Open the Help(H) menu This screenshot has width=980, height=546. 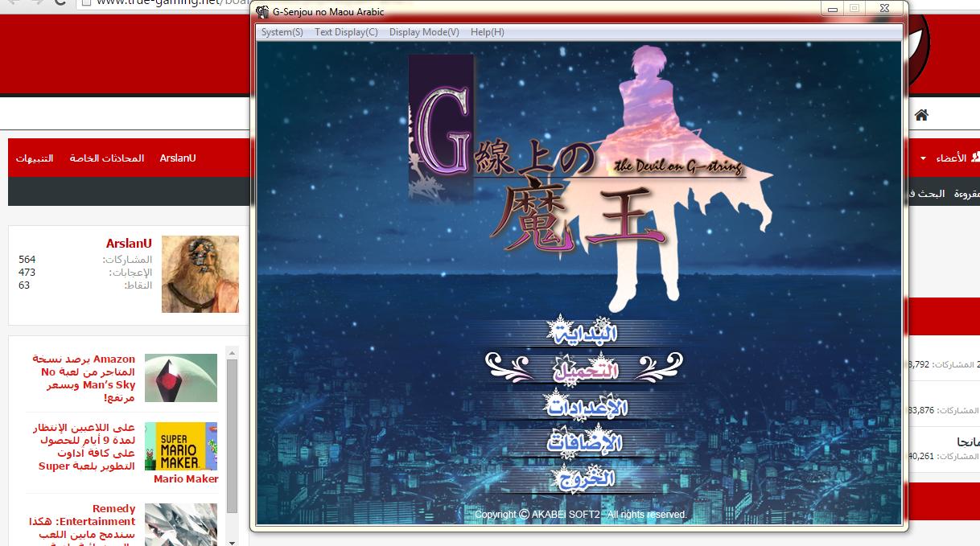[x=487, y=32]
